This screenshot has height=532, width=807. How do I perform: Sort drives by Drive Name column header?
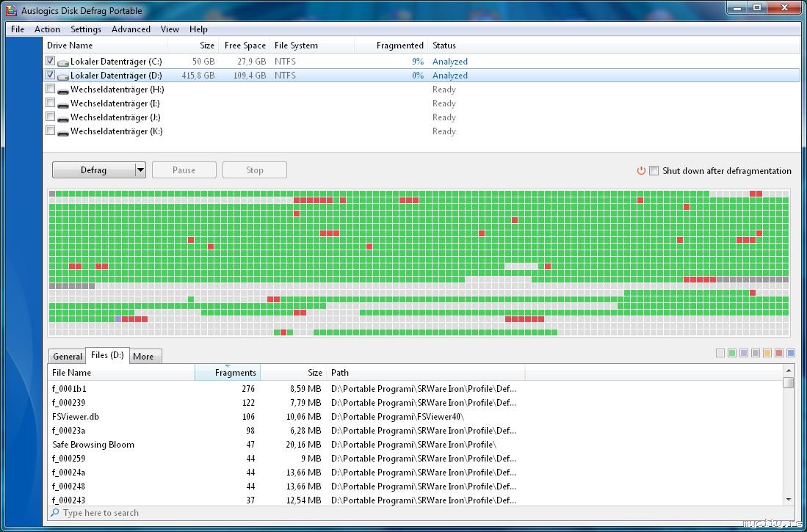105,45
